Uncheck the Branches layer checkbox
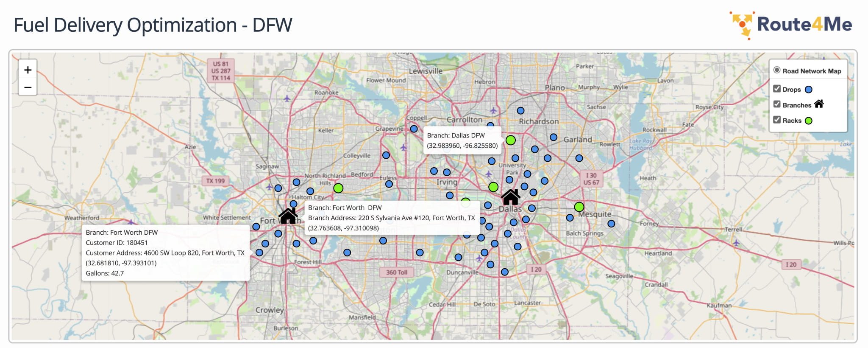The width and height of the screenshot is (868, 348). coord(777,104)
